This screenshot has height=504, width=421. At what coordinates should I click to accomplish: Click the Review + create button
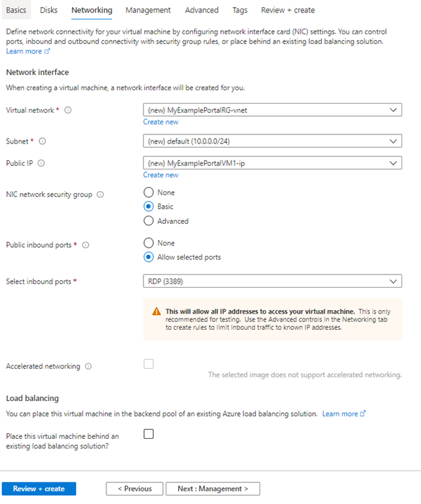[x=38, y=489]
